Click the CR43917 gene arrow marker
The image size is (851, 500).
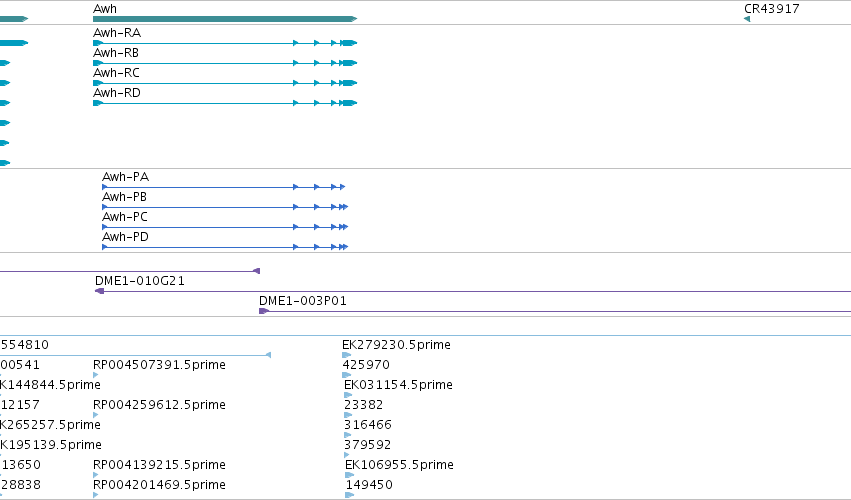747,19
